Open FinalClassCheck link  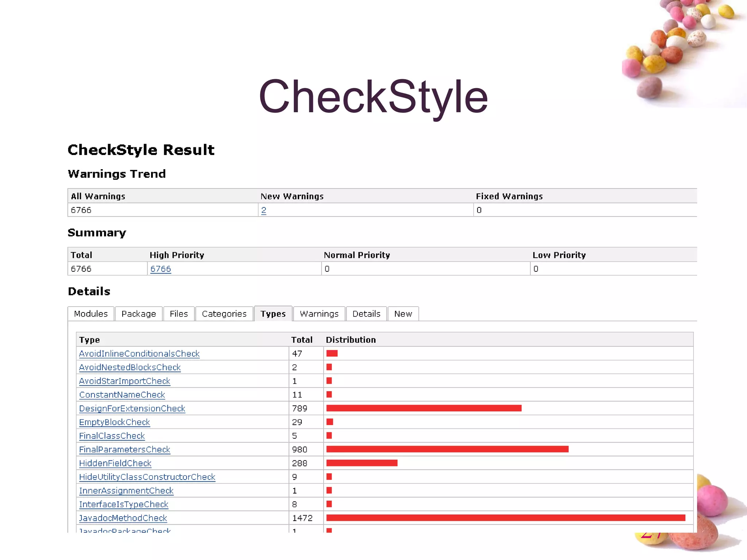[112, 436]
